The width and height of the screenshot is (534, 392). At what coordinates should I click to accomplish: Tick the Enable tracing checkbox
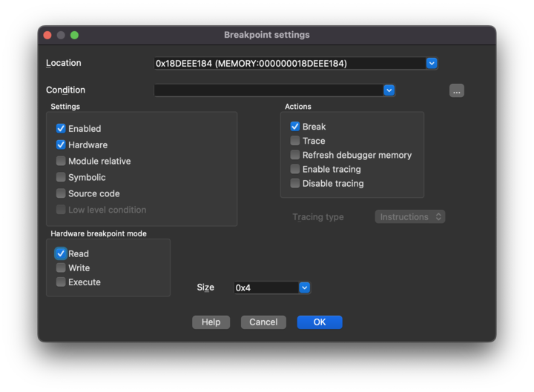(x=295, y=170)
